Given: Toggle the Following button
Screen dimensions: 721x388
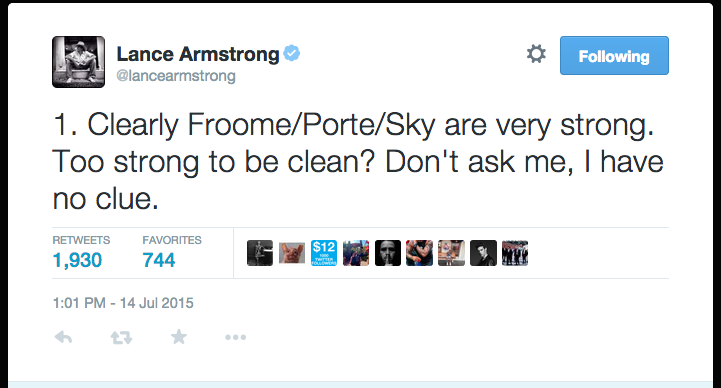Looking at the screenshot, I should tap(614, 56).
